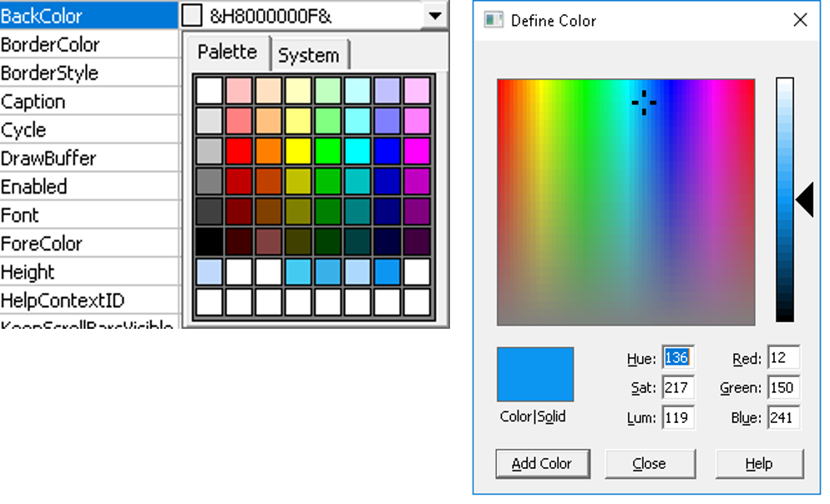Screen dimensions: 830x504
Task: Click the Add Color button
Action: tap(542, 463)
